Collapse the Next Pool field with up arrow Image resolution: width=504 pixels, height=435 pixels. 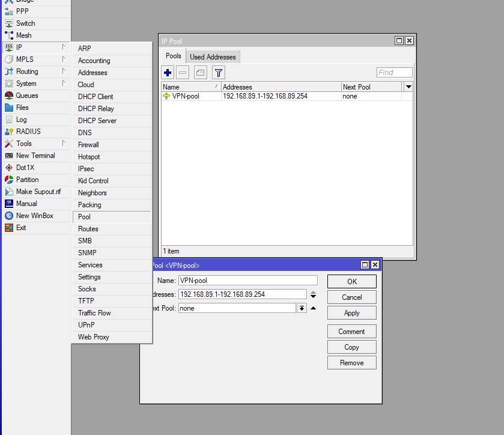coord(314,308)
